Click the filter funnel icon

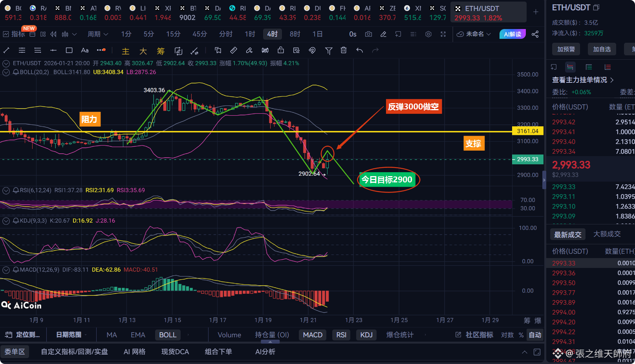[329, 50]
